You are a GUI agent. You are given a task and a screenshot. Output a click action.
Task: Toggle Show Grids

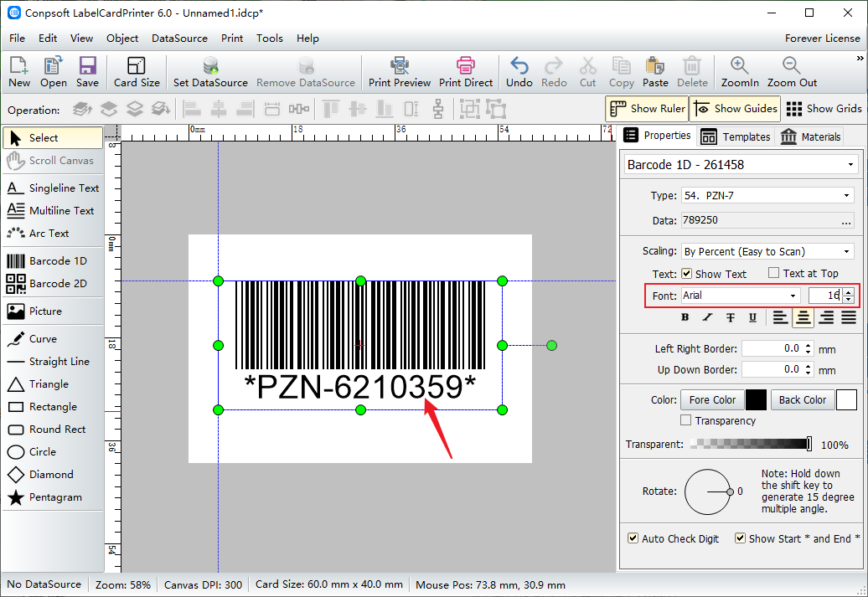tap(824, 109)
